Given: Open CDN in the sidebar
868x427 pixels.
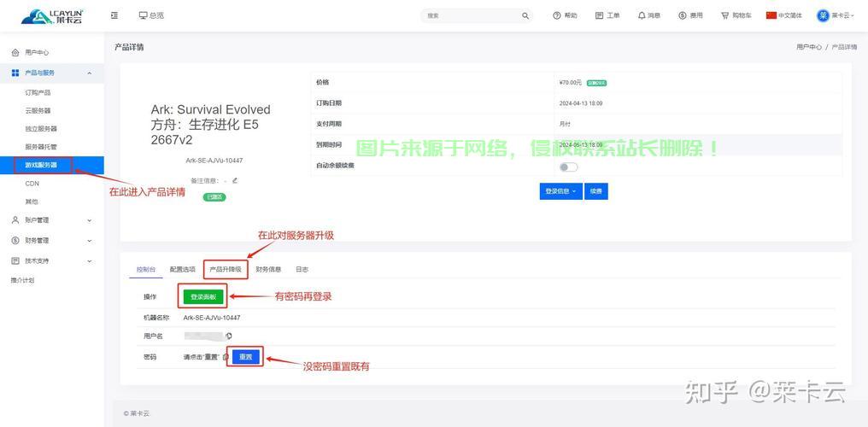Looking at the screenshot, I should click(32, 183).
